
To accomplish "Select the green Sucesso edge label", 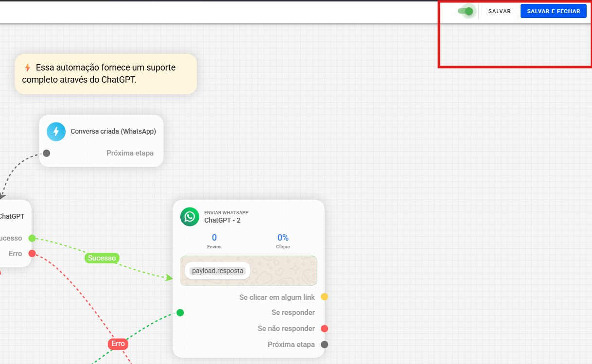I will 102,258.
